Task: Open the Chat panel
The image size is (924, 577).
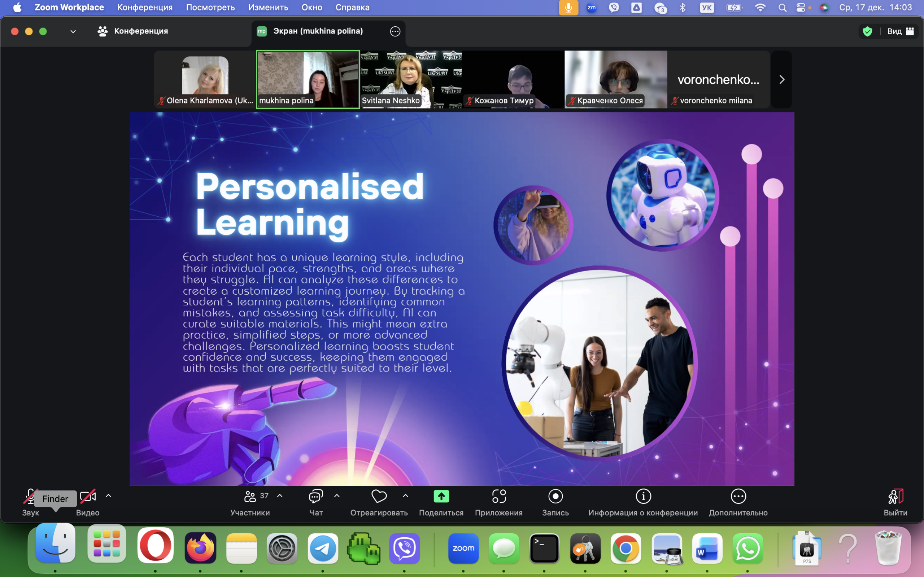Action: (316, 497)
